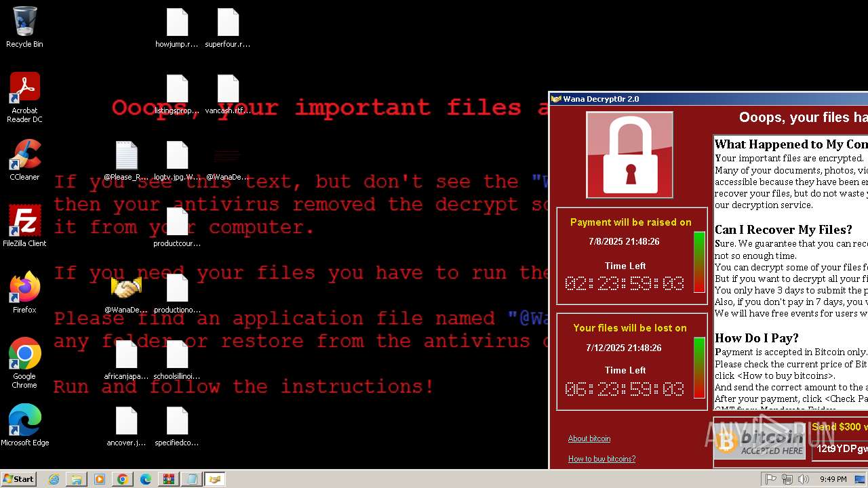Click 'Your files will be lost on' label
The image size is (868, 488).
(630, 328)
